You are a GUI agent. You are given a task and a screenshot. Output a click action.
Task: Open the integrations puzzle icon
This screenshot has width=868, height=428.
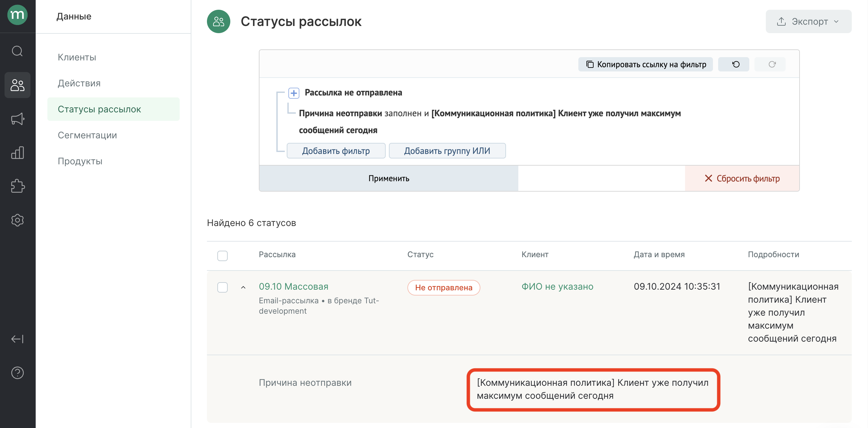click(x=18, y=186)
